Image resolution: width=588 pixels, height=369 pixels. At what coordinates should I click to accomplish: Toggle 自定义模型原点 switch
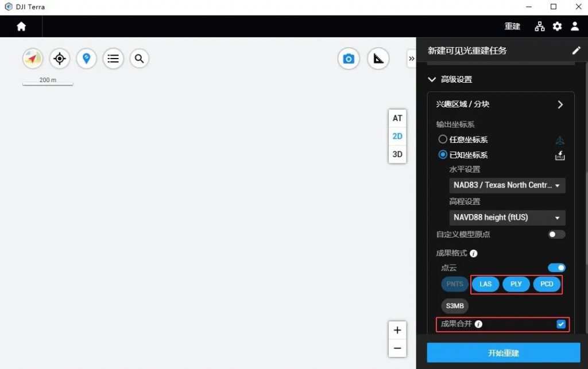click(556, 235)
